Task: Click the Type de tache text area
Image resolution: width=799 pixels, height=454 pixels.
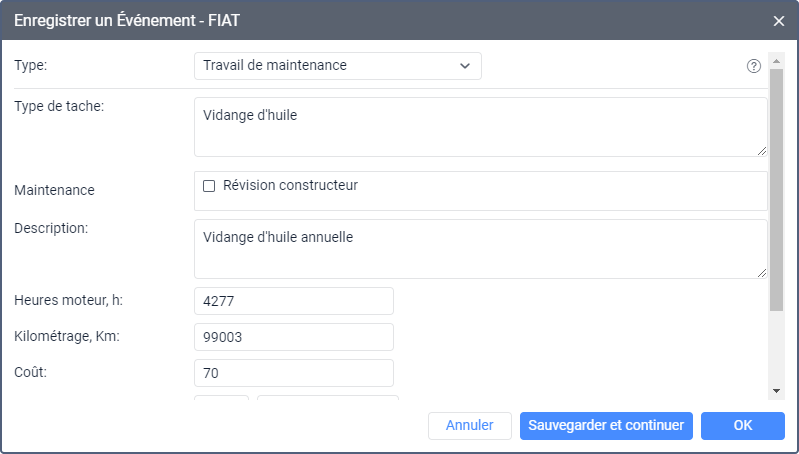Action: pos(480,127)
